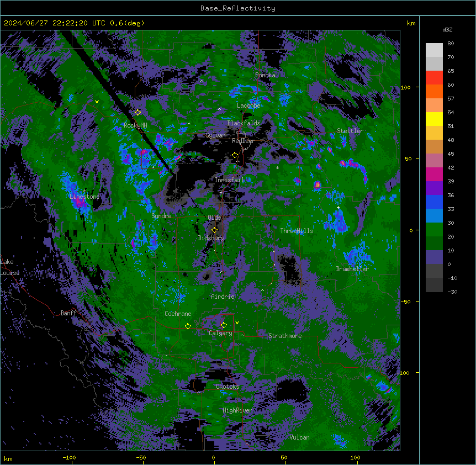Click the Base_Reflectivity title
Screen dimensions: 476x465
coord(238,8)
